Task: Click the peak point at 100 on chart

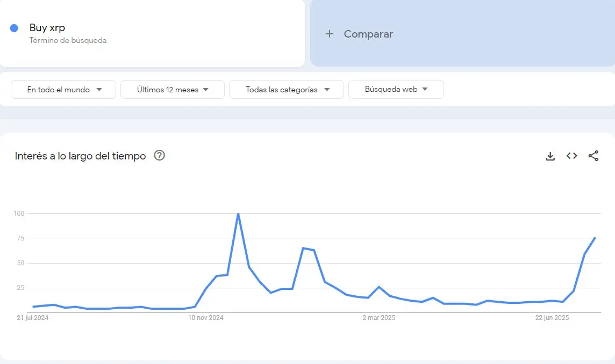Action: point(238,214)
